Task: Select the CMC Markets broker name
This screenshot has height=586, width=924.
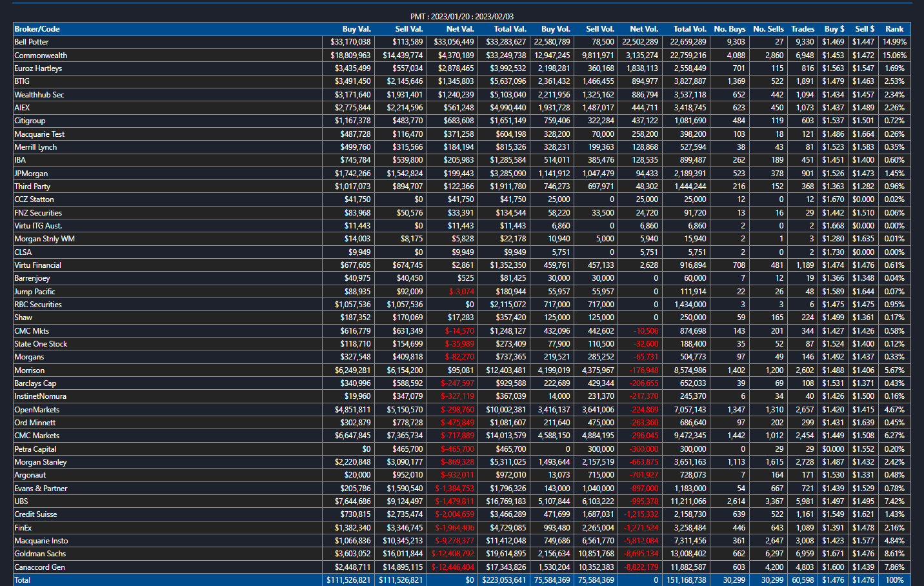Action: click(37, 436)
